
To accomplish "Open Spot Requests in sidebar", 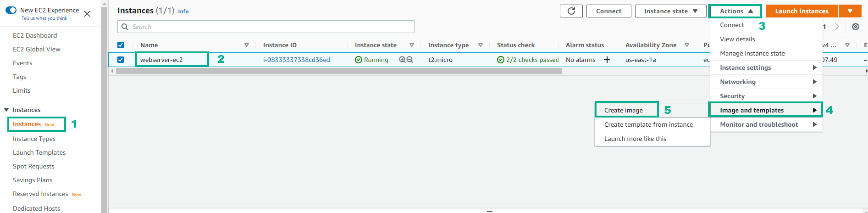I will point(33,166).
